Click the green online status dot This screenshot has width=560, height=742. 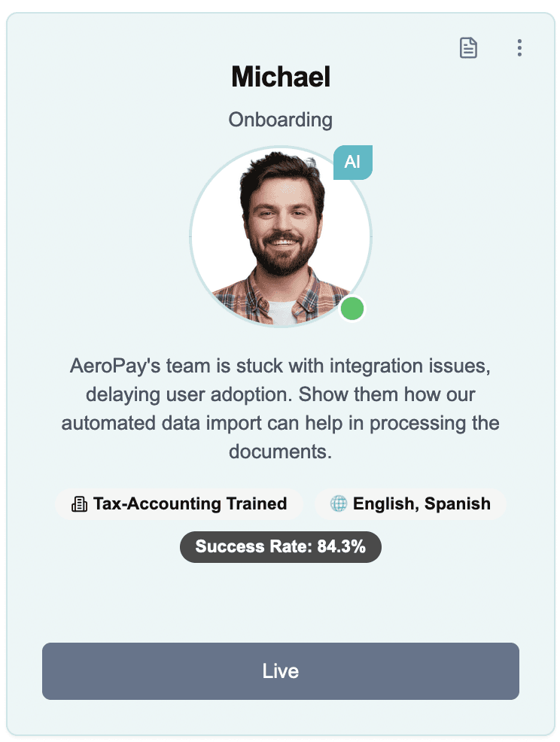(x=352, y=309)
